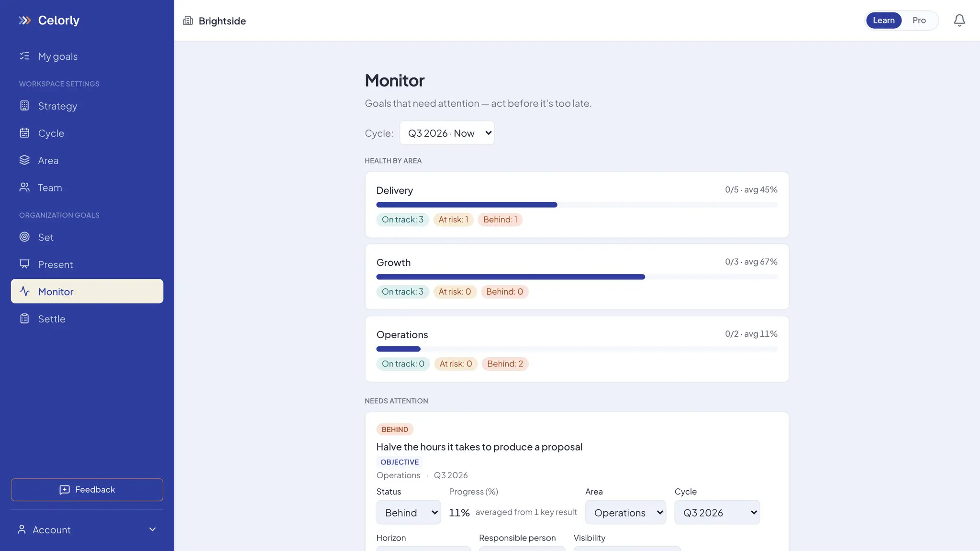Open the Area settings link
Viewport: 980px width, 551px height.
coord(87,161)
